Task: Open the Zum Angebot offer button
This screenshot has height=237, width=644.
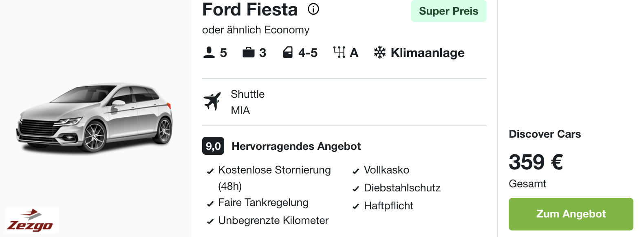Action: click(x=571, y=214)
